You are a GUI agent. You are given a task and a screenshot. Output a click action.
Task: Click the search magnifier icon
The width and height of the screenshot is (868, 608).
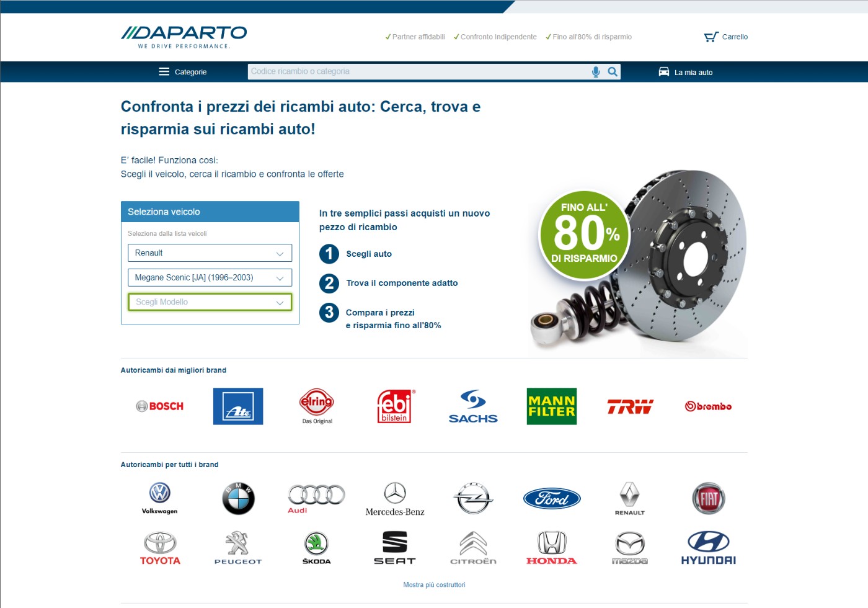[x=613, y=72]
